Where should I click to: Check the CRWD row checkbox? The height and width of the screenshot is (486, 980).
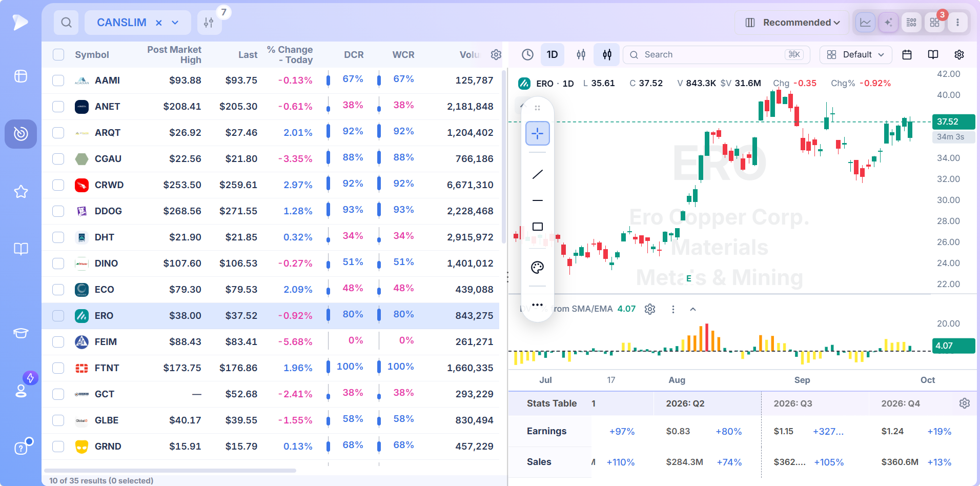point(58,185)
